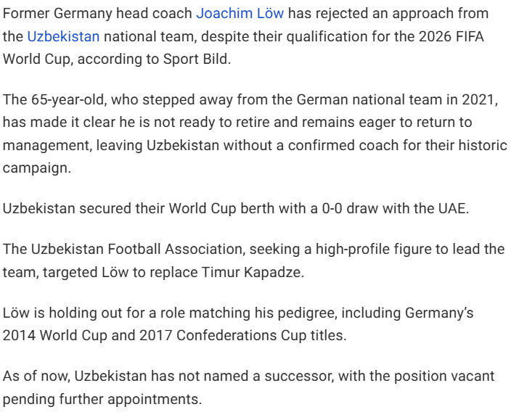511x420 pixels.
Task: Open the Joachim Löw link
Action: pos(240,14)
